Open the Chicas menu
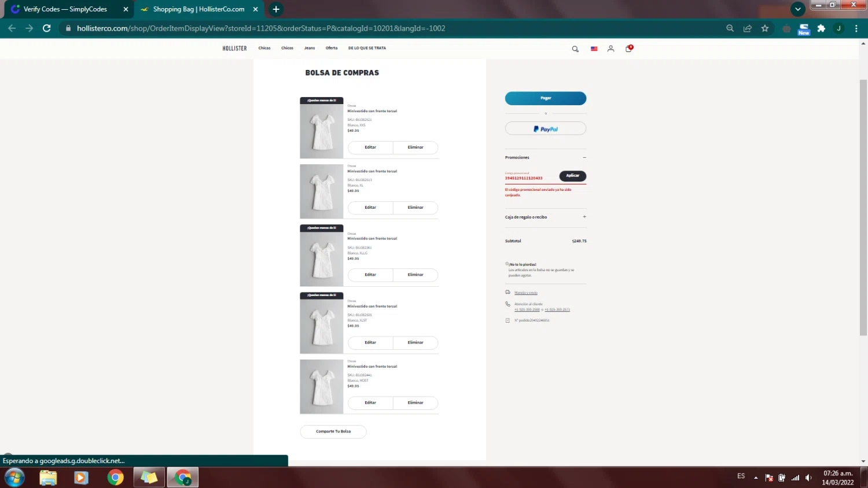This screenshot has width=868, height=488. tap(264, 48)
